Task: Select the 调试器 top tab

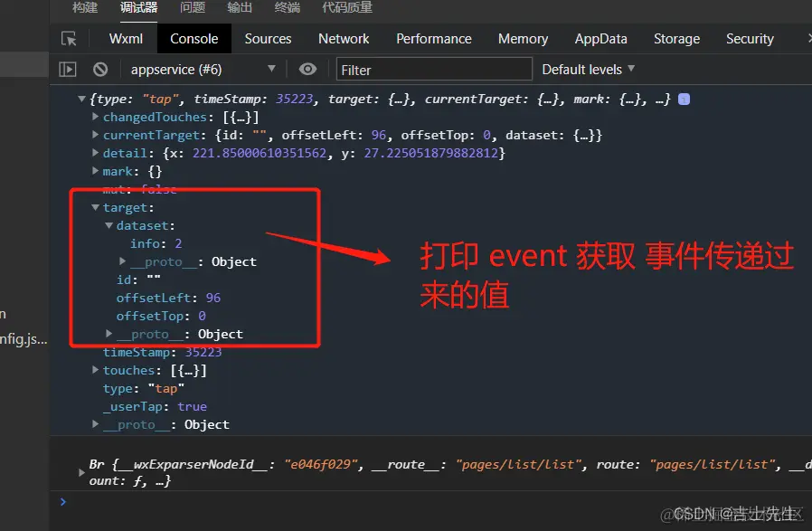Action: click(x=138, y=7)
